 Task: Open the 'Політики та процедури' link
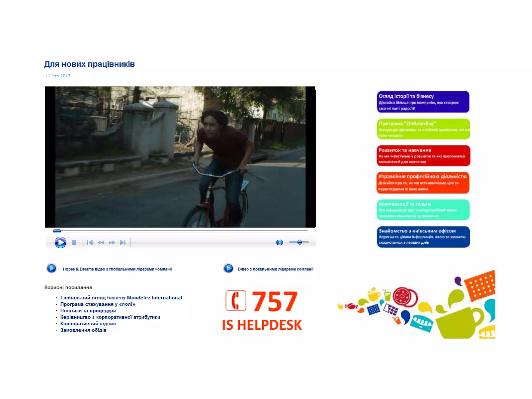88,311
